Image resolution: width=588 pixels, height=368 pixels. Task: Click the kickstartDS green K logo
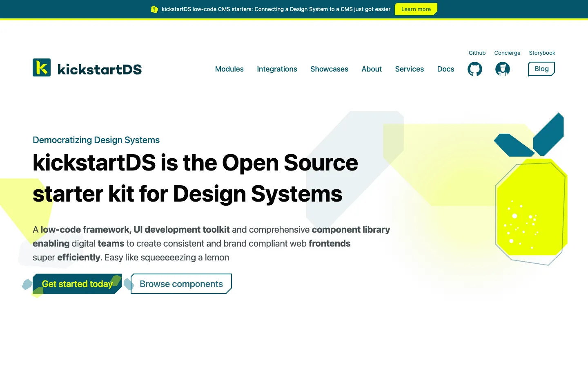(42, 67)
